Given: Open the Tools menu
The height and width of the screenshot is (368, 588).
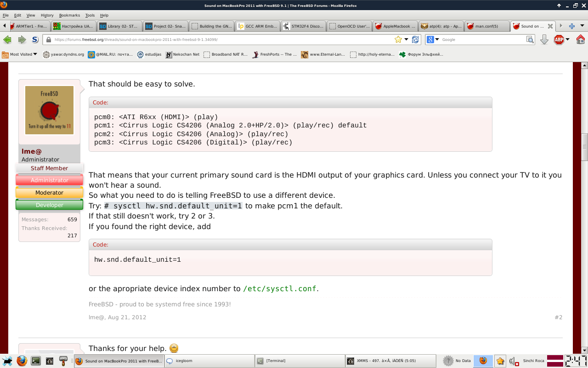Looking at the screenshot, I should pyautogui.click(x=90, y=15).
